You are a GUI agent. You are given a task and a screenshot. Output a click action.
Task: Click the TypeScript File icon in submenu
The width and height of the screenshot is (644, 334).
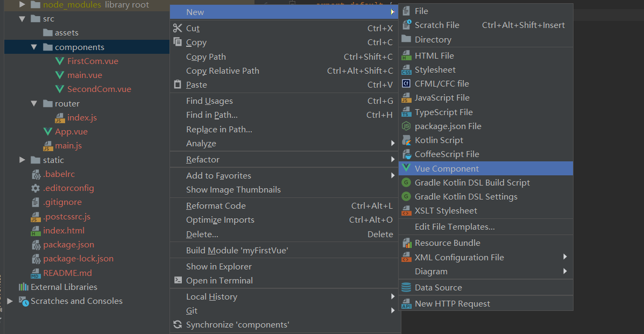(x=406, y=112)
